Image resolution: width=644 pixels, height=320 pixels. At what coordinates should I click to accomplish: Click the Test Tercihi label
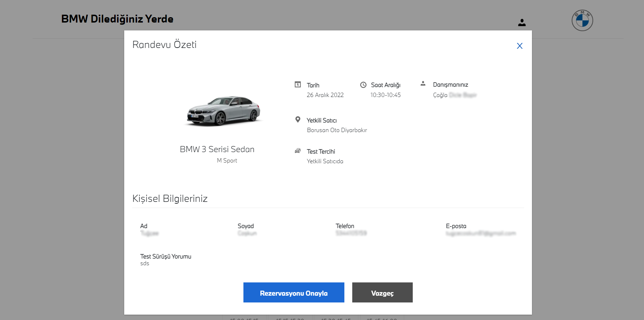(x=321, y=151)
